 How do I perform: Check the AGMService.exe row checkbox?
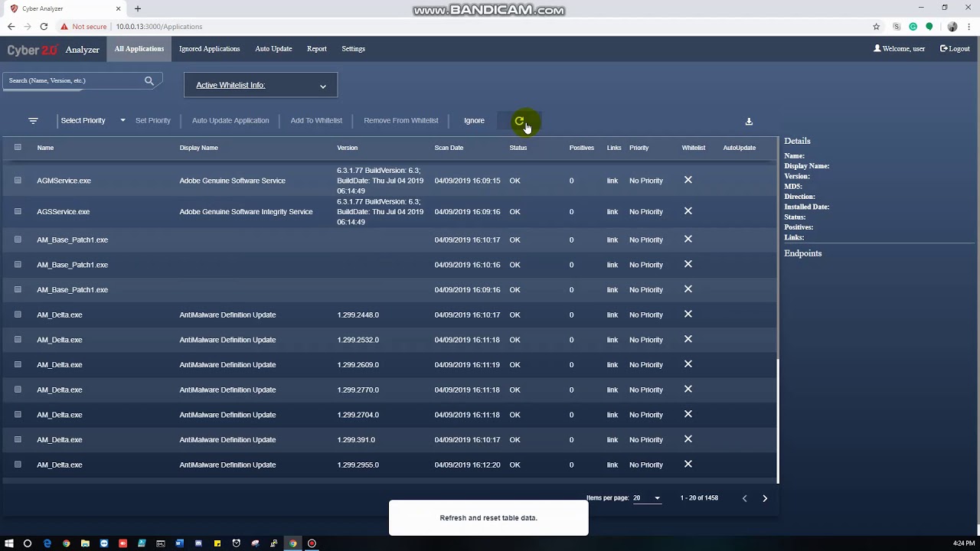18,181
